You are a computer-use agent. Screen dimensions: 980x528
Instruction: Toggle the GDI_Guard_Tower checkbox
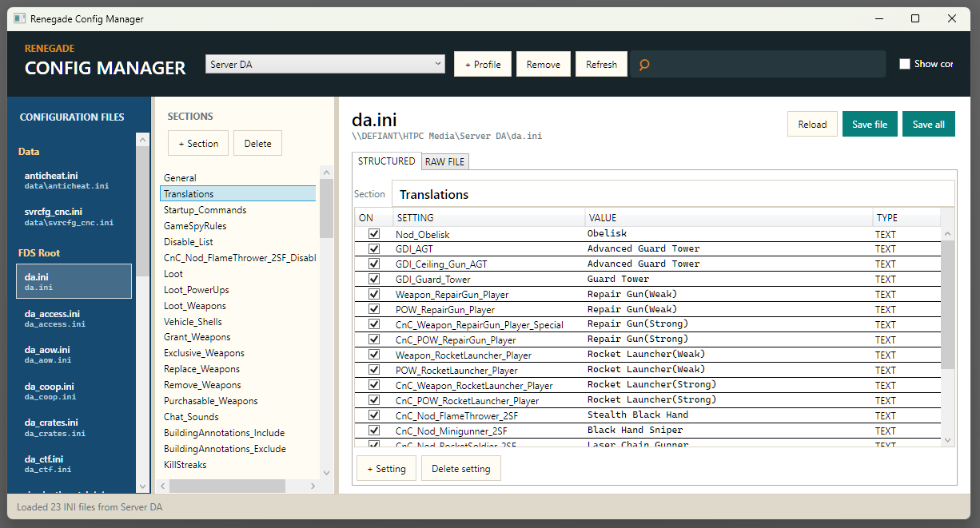(x=374, y=280)
